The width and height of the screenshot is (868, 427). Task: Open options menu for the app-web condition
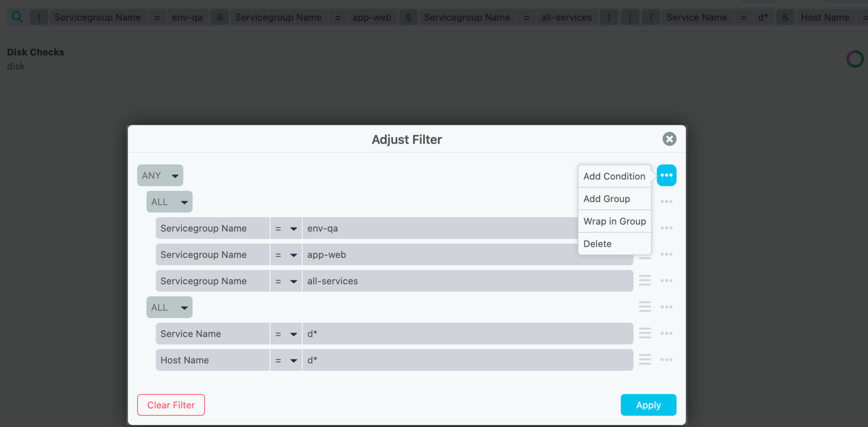pyautogui.click(x=666, y=254)
